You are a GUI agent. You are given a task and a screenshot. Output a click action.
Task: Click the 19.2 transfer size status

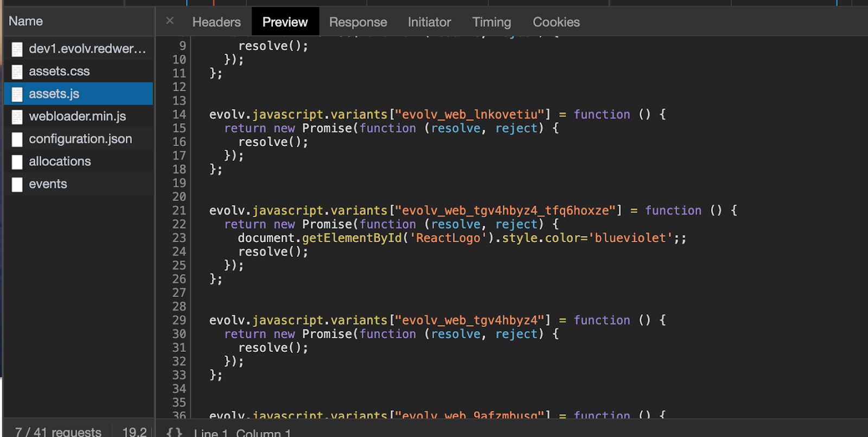[134, 432]
